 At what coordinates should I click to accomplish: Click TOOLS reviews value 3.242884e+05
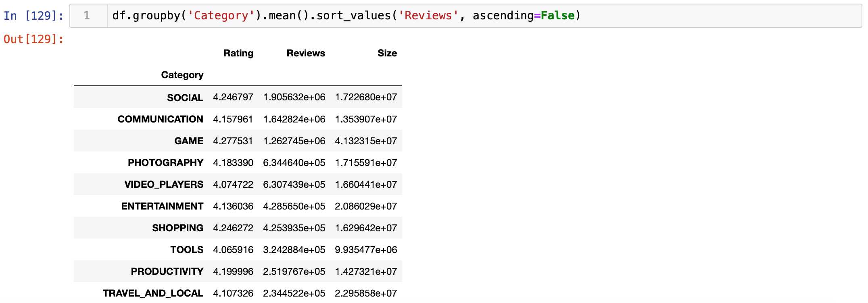(294, 250)
